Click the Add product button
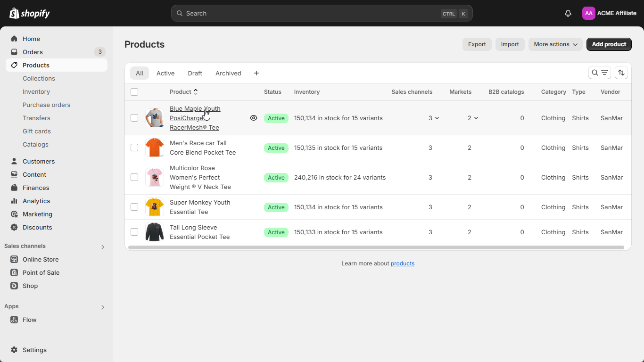Viewport: 644px width, 362px height. click(609, 44)
